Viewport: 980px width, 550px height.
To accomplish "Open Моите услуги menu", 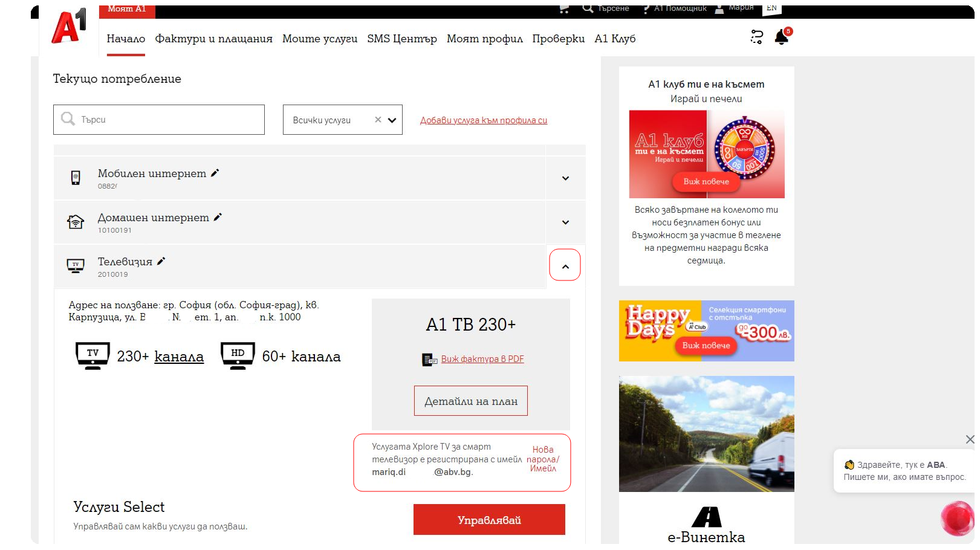I will [320, 39].
